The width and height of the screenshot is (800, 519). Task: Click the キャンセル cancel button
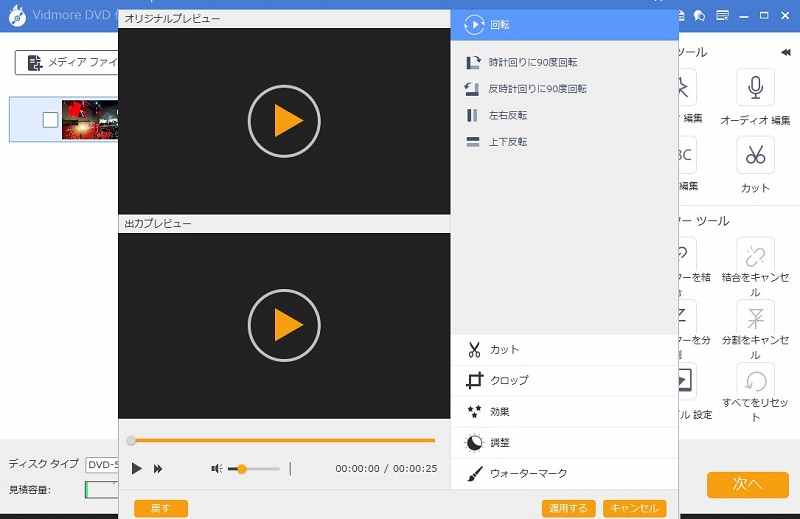[x=635, y=508]
